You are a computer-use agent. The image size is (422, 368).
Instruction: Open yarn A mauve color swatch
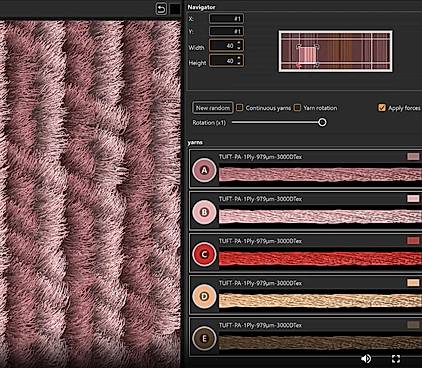413,156
